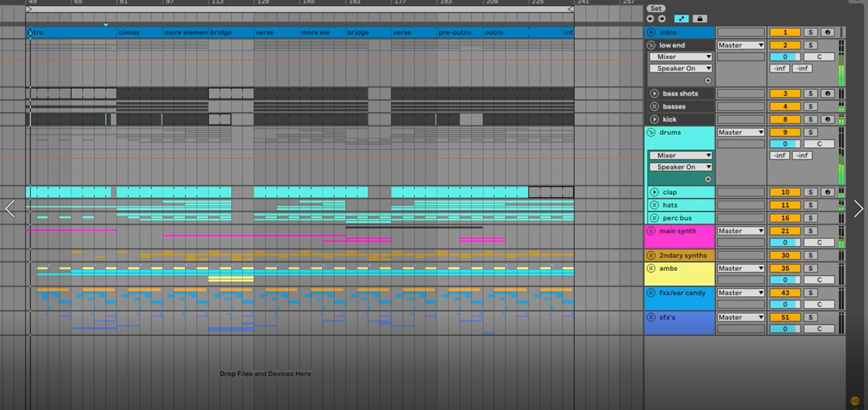Unfold the fxs/ear candy group icon
868x410 pixels.
(651, 293)
